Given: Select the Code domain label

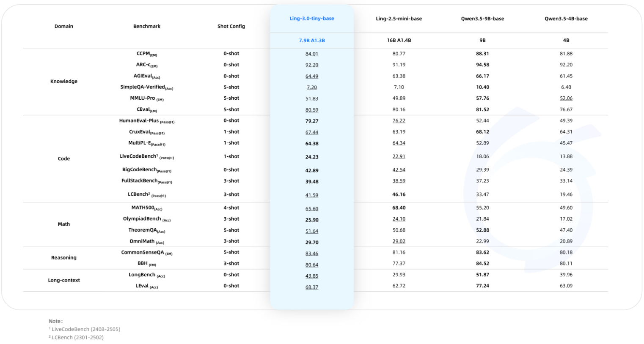Looking at the screenshot, I should [64, 158].
